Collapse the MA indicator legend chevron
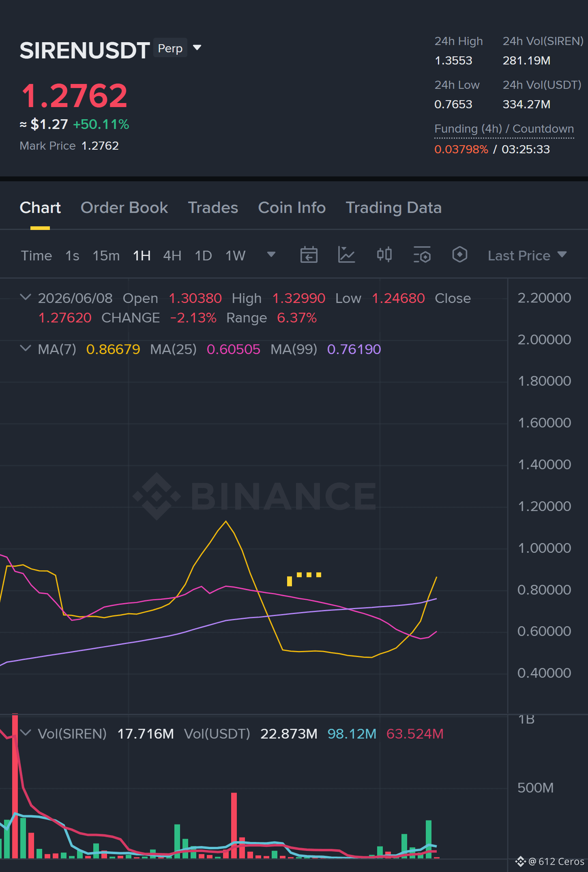Screen dimensions: 588x872 point(25,349)
